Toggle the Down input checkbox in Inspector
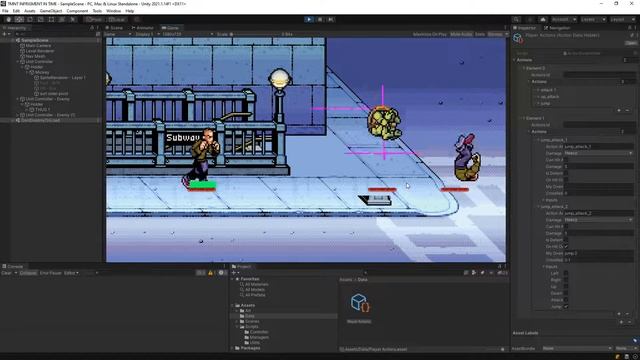The width and height of the screenshot is (640, 360). pyautogui.click(x=566, y=293)
